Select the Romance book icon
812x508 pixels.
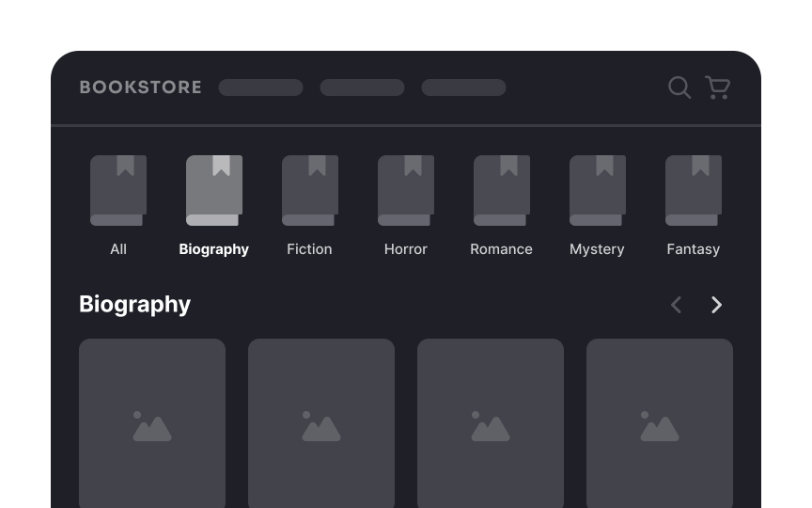(502, 190)
